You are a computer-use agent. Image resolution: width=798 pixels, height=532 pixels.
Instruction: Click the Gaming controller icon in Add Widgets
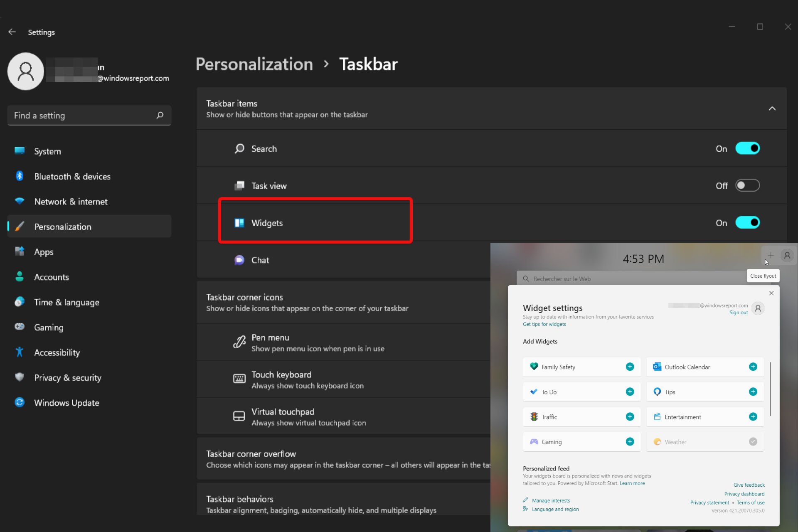(x=534, y=441)
